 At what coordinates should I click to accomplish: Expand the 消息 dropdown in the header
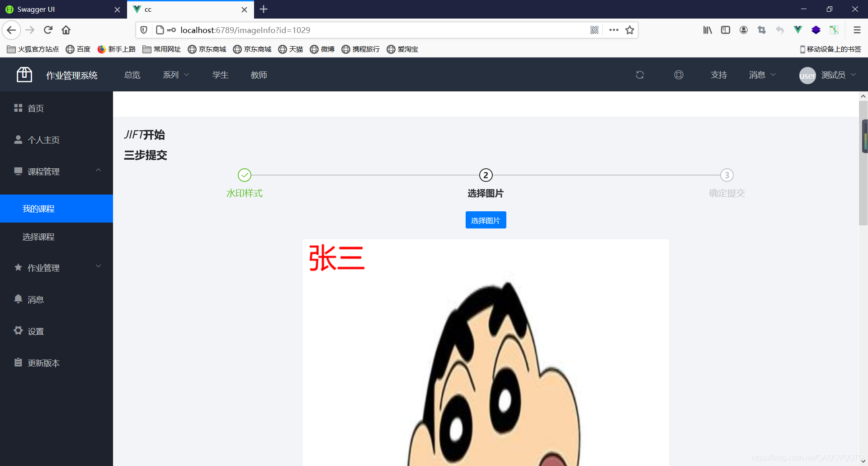pos(762,75)
